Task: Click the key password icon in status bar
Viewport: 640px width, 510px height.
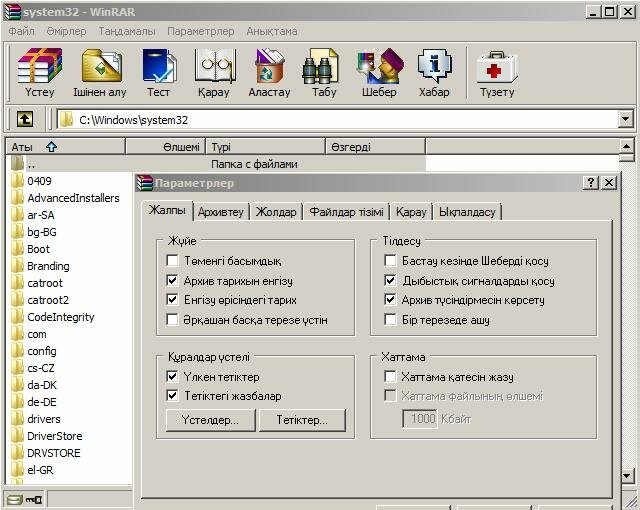Action: point(34,500)
